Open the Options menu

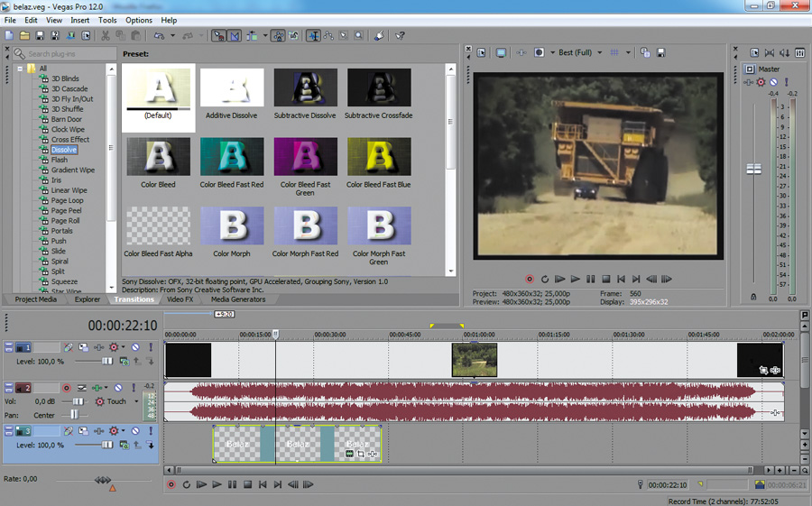pyautogui.click(x=139, y=20)
